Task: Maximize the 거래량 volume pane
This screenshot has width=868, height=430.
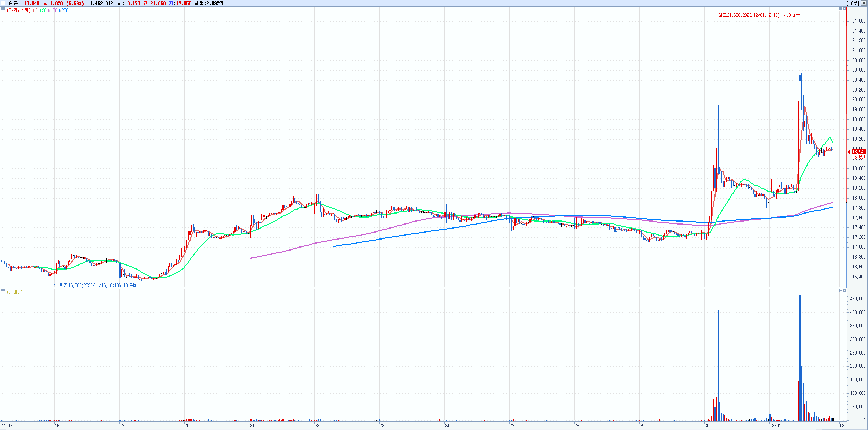Action: [x=841, y=290]
